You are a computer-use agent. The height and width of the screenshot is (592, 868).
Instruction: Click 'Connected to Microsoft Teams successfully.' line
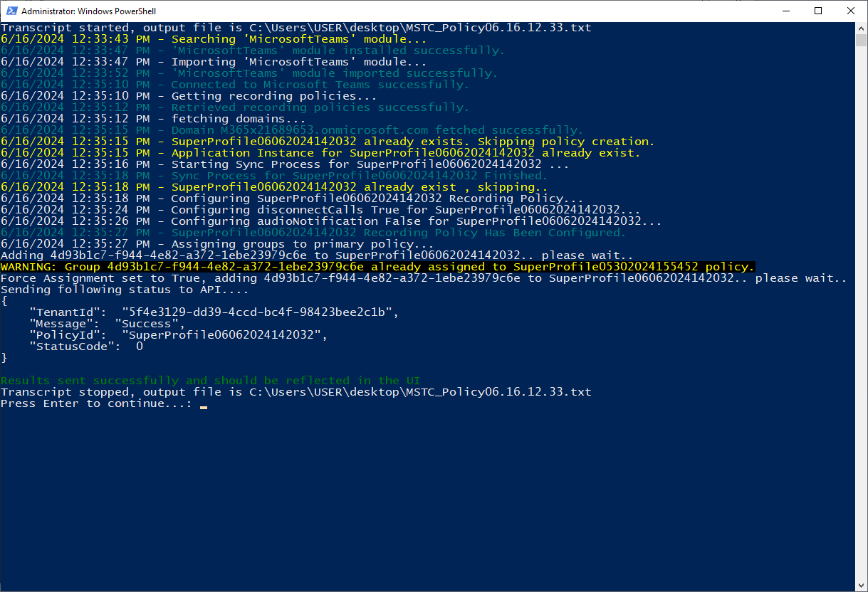pyautogui.click(x=235, y=85)
